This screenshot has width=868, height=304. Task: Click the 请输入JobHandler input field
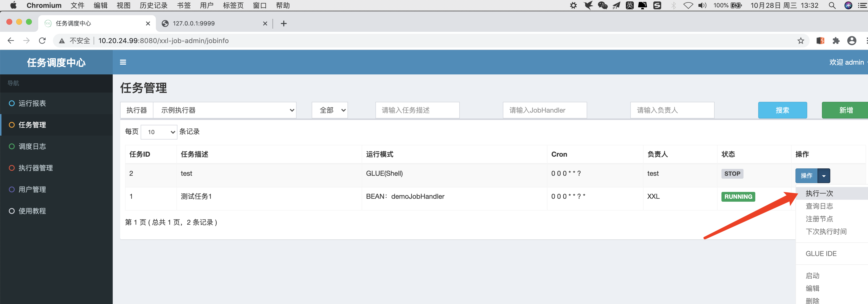click(x=545, y=110)
